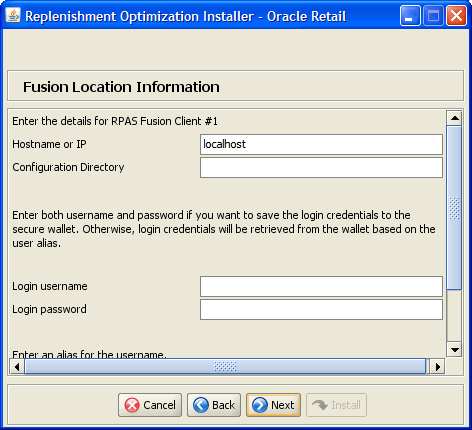Click the vertical scrollbar down arrow
The height and width of the screenshot is (430, 472).
[x=455, y=350]
